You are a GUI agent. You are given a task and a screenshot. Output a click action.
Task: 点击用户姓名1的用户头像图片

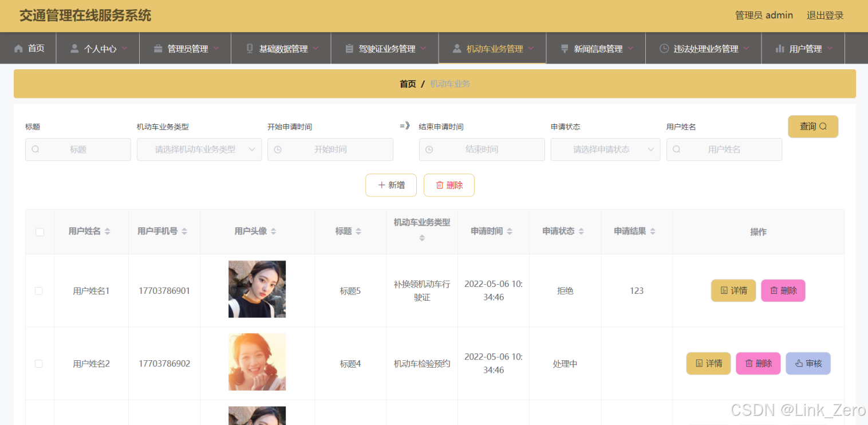tap(257, 289)
